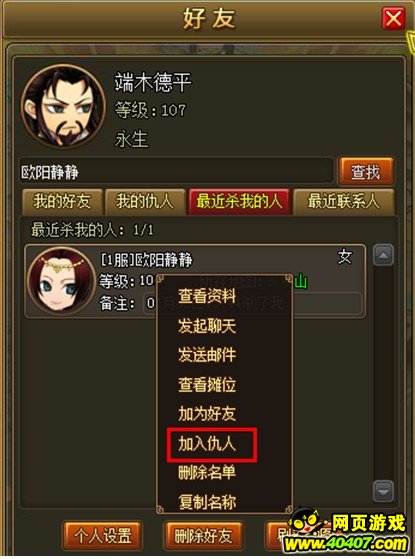Viewport: 415px width, 559px height.
Task: Click the 个人设置 button
Action: point(103,536)
